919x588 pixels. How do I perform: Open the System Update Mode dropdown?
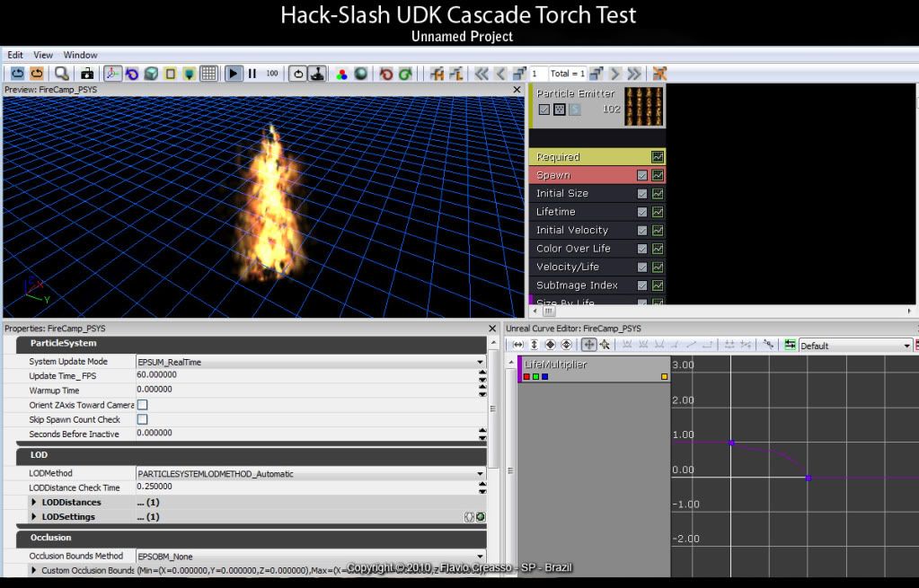click(481, 361)
